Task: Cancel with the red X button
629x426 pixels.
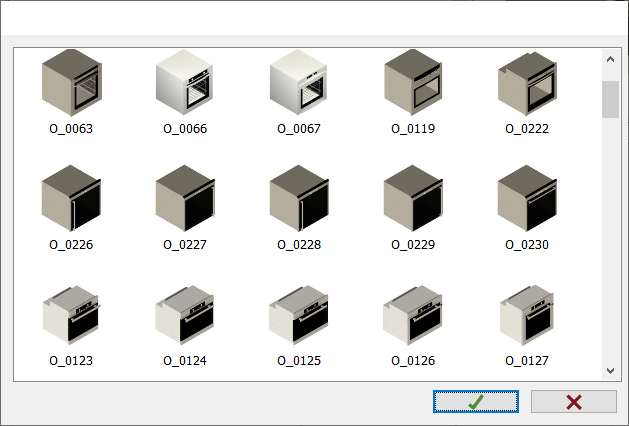Action: 574,402
